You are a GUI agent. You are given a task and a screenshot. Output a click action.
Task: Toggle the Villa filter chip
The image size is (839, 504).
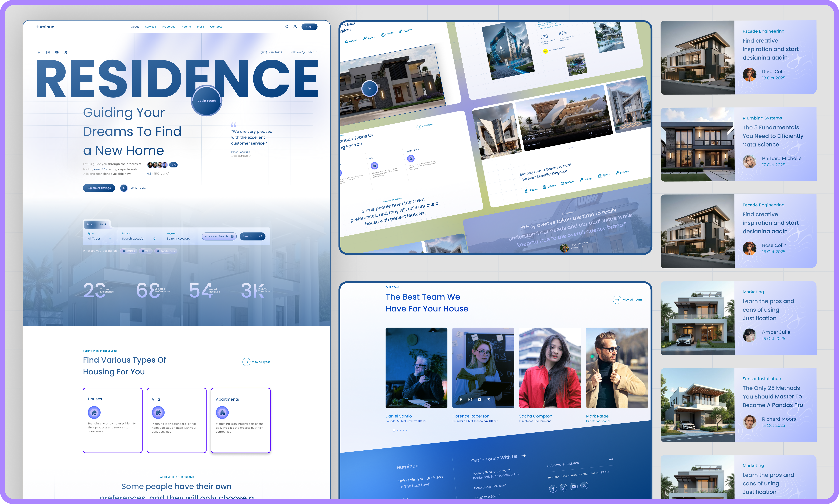(146, 251)
